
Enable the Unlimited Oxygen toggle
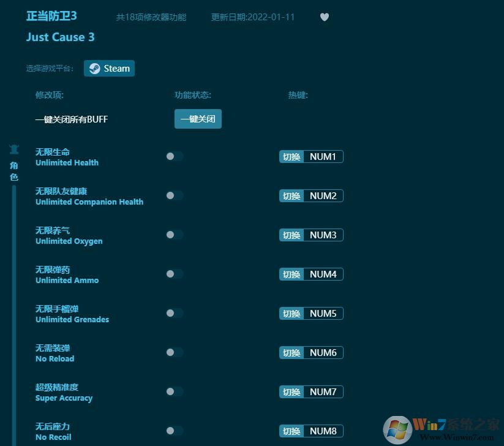coord(174,235)
